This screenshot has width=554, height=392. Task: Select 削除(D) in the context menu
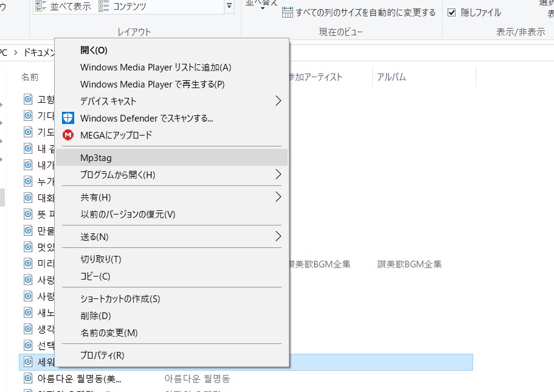point(95,316)
